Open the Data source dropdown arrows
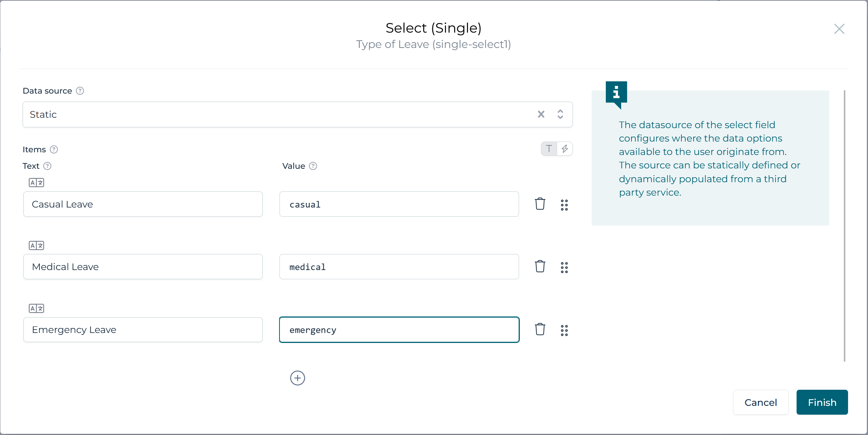This screenshot has height=435, width=868. [x=560, y=114]
